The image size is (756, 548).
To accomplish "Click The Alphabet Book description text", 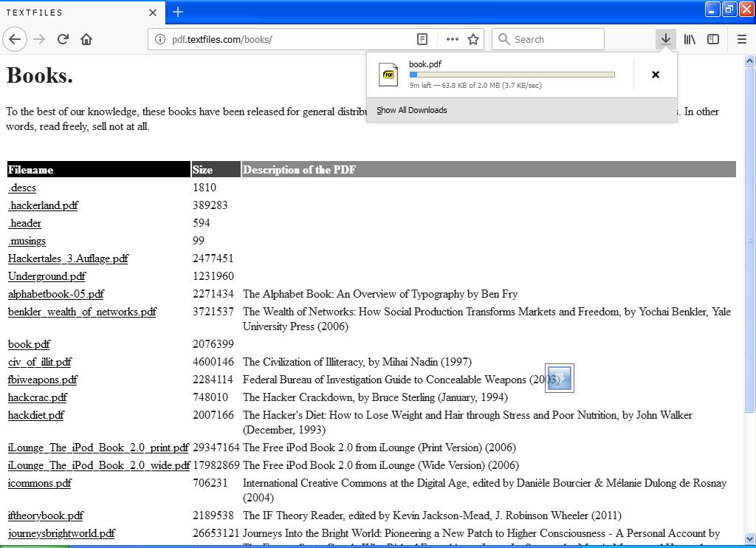I will pyautogui.click(x=380, y=294).
